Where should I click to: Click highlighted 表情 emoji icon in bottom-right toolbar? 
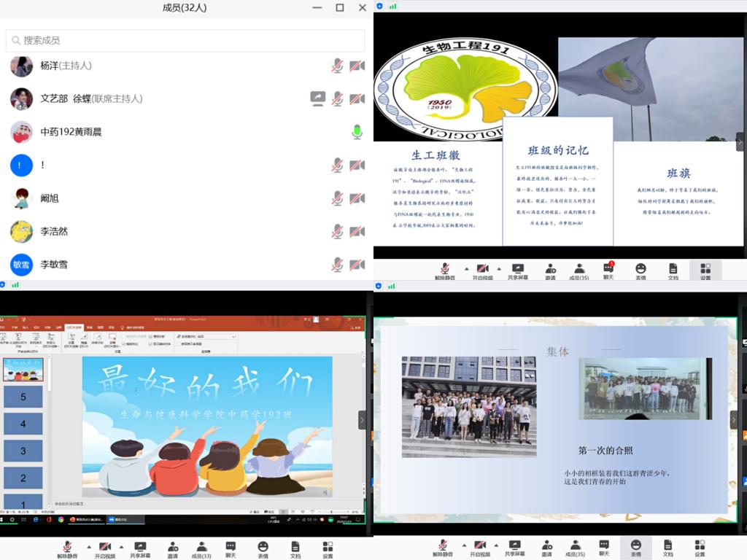click(635, 548)
